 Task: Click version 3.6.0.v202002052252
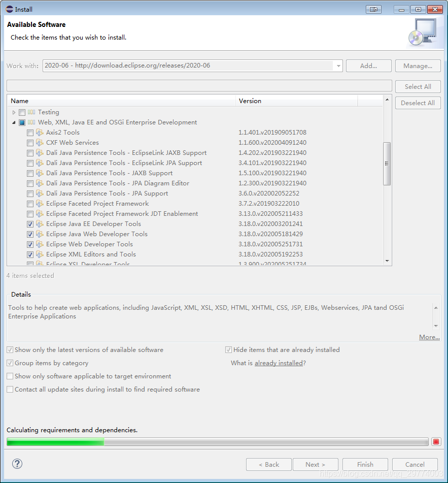[268, 194]
